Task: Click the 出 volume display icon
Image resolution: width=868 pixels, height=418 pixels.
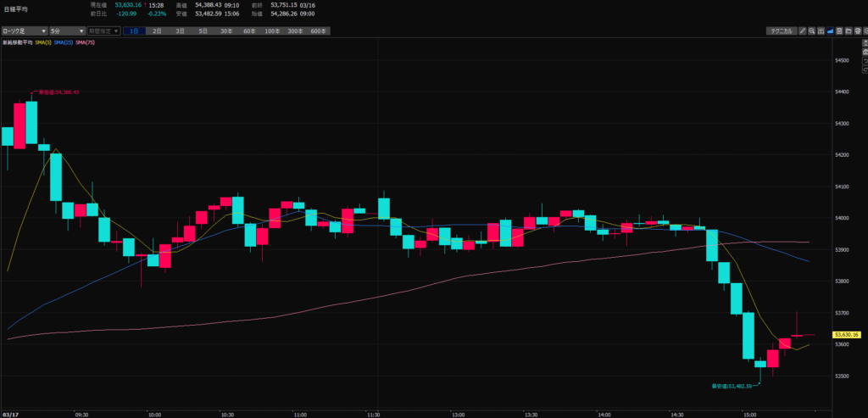Action: point(821,31)
